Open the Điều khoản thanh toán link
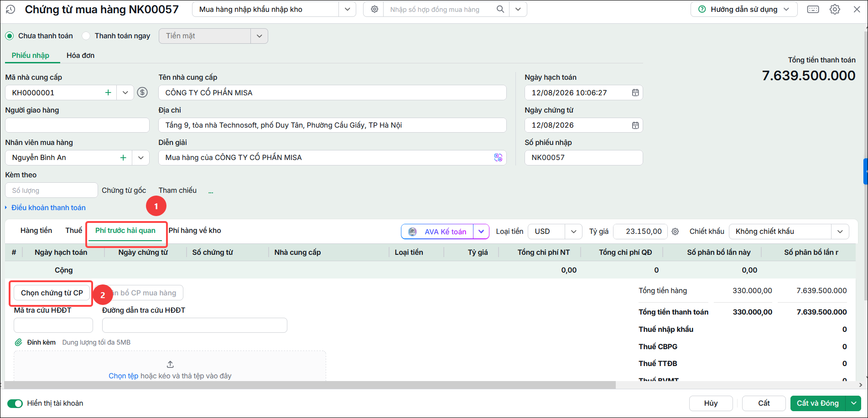Viewport: 868px width, 418px height. pyautogui.click(x=48, y=208)
